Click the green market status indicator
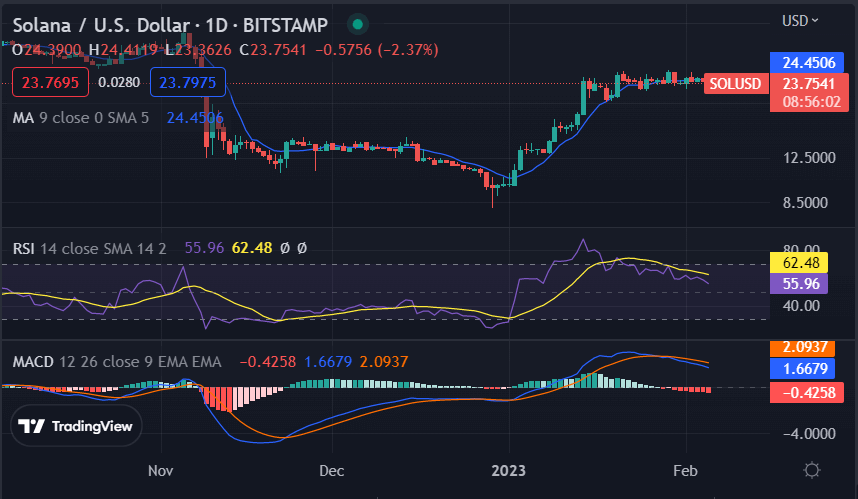858x499 pixels. tap(358, 23)
